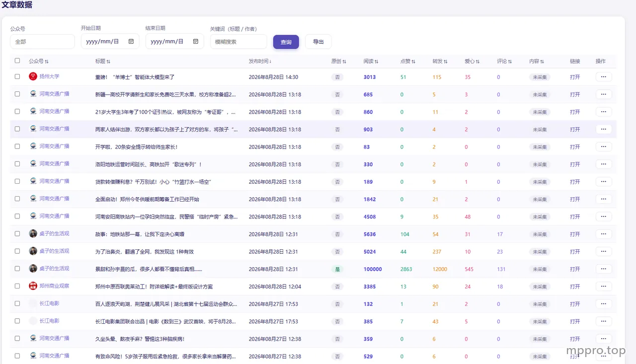Viewport: 636px width, 364px height.
Task: Click the 查询 button
Action: pyautogui.click(x=286, y=42)
